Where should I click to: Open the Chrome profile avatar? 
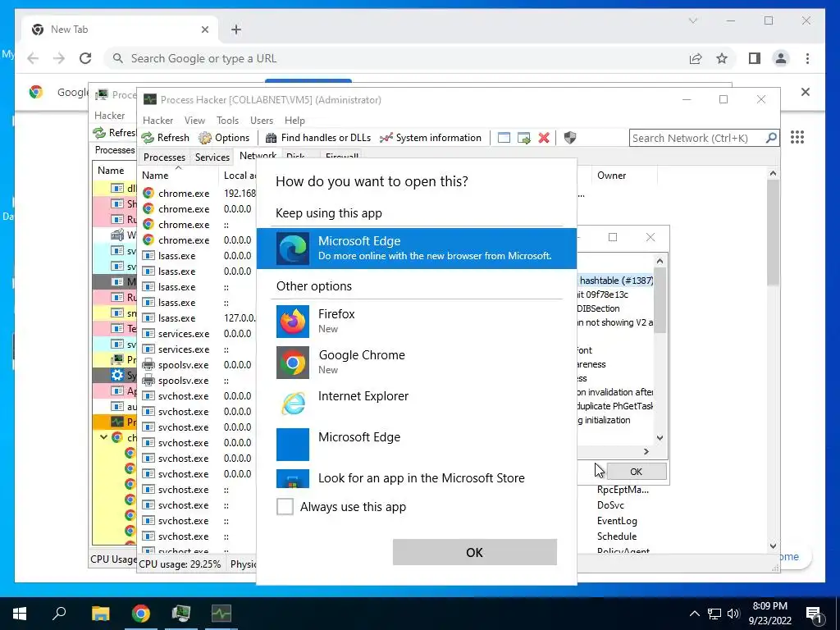pos(781,58)
